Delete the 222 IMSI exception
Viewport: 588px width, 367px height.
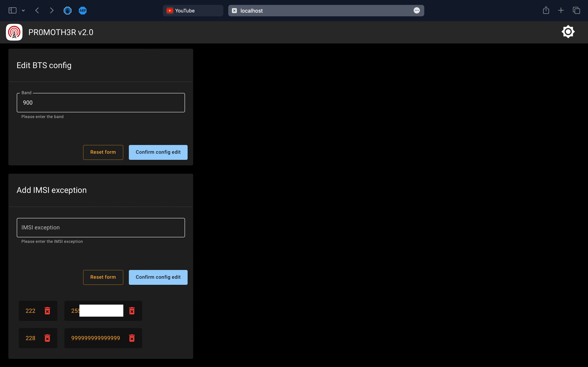tap(47, 311)
